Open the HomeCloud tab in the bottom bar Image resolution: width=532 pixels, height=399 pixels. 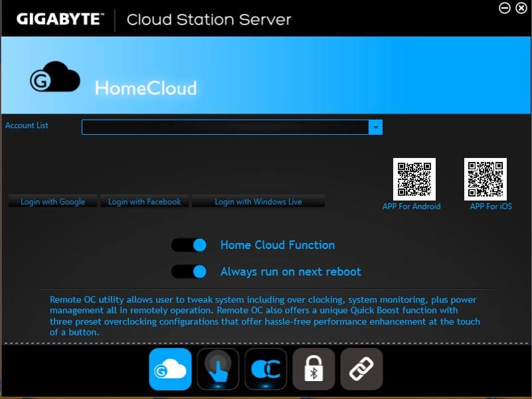coord(171,369)
